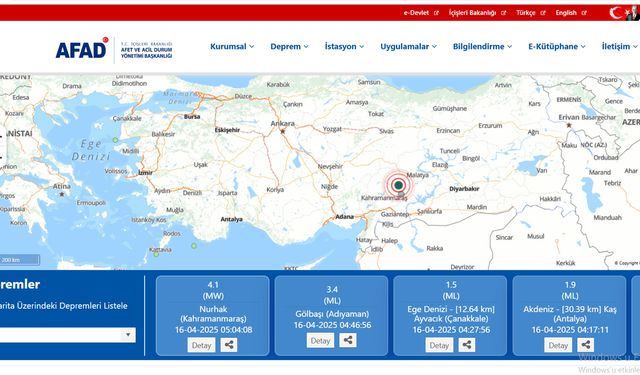Click '16-04-2025 04:46:56' timestamp
Screen dimensions: 640x375
click(x=332, y=325)
